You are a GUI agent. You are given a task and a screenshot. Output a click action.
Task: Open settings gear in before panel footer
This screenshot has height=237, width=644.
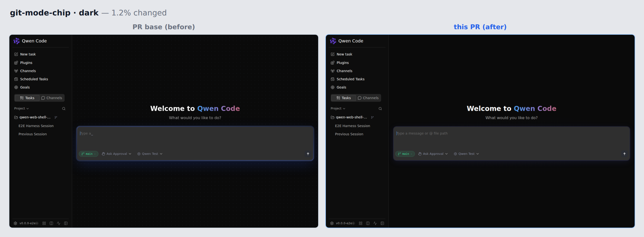15,223
